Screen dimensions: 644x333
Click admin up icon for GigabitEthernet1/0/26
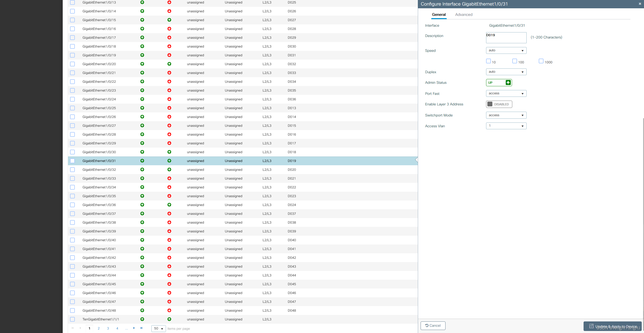pyautogui.click(x=142, y=117)
